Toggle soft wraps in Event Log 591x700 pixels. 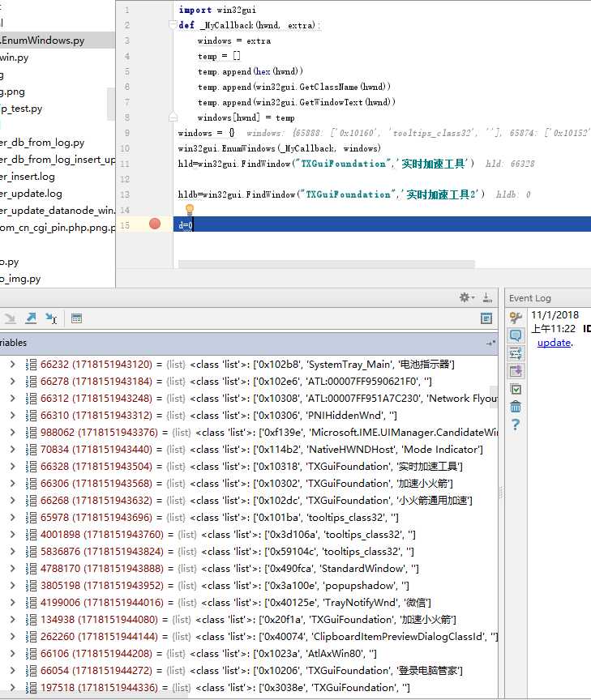[516, 353]
